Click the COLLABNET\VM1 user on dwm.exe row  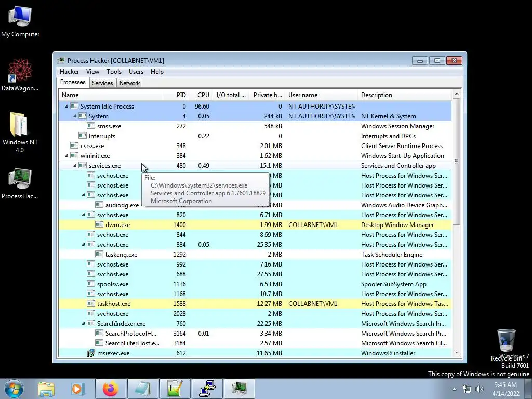point(312,224)
